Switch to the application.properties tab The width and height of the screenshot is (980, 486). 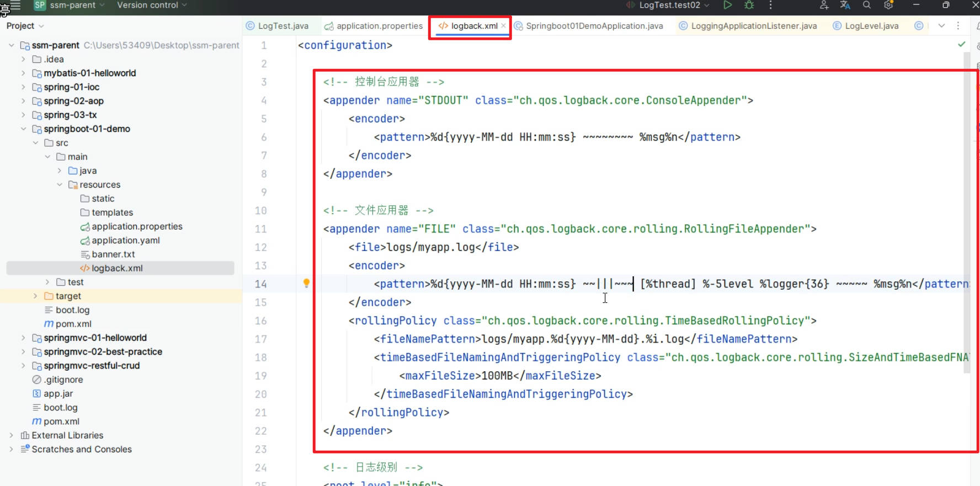coord(379,26)
